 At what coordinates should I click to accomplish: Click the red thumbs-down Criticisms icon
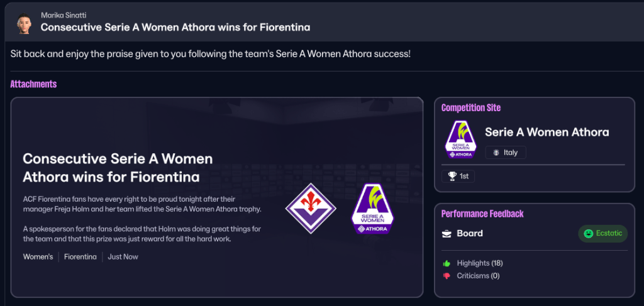click(x=447, y=276)
